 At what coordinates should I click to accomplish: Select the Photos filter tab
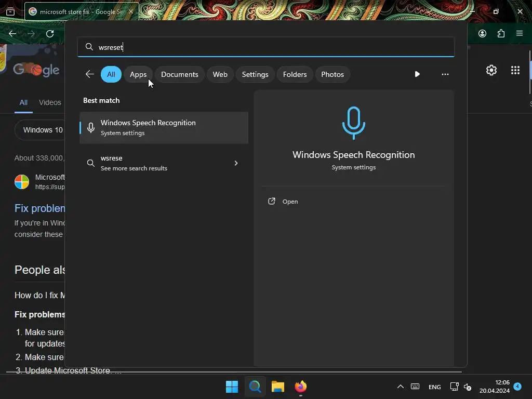point(332,74)
